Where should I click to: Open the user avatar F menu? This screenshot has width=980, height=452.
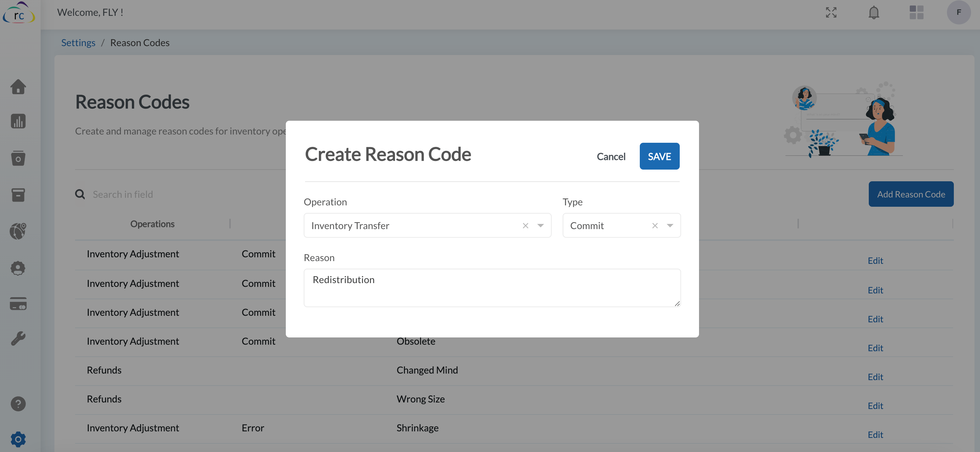pos(958,12)
